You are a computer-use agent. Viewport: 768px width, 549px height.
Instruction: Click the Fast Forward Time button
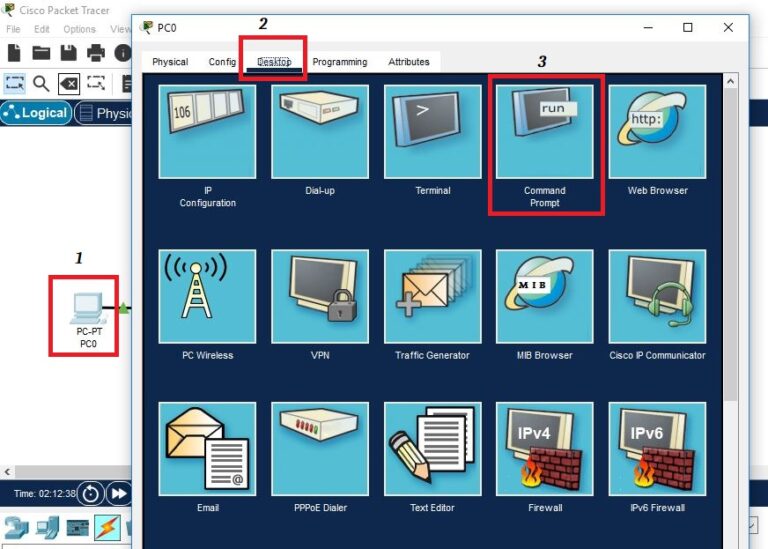(119, 494)
